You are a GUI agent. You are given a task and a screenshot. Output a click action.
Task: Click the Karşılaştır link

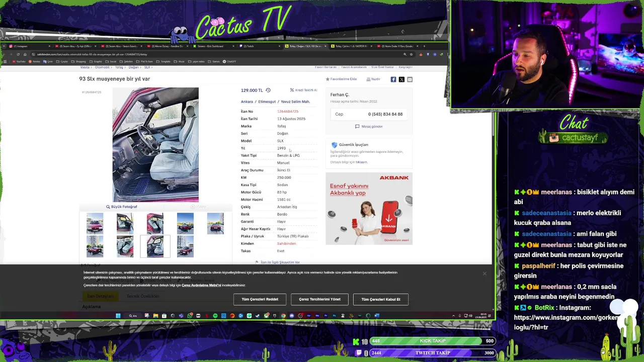click(406, 67)
